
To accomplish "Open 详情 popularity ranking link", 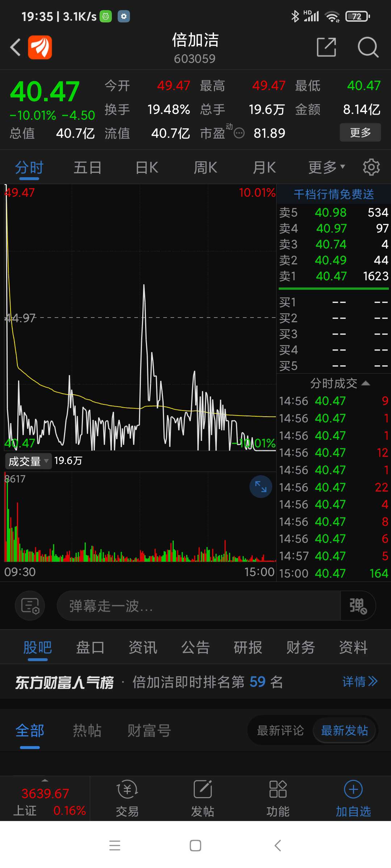I will tap(360, 682).
